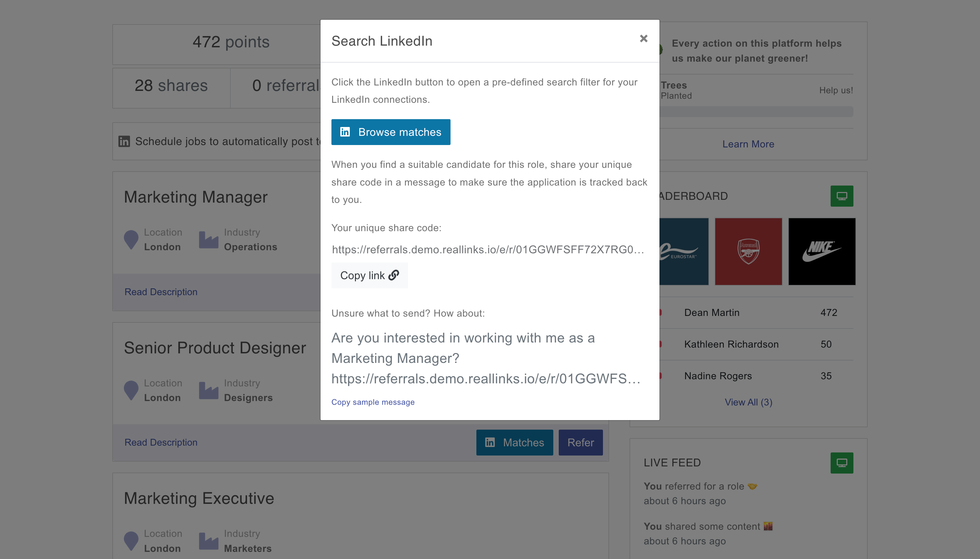Click the Browse matches LinkedIn button

[x=391, y=132]
